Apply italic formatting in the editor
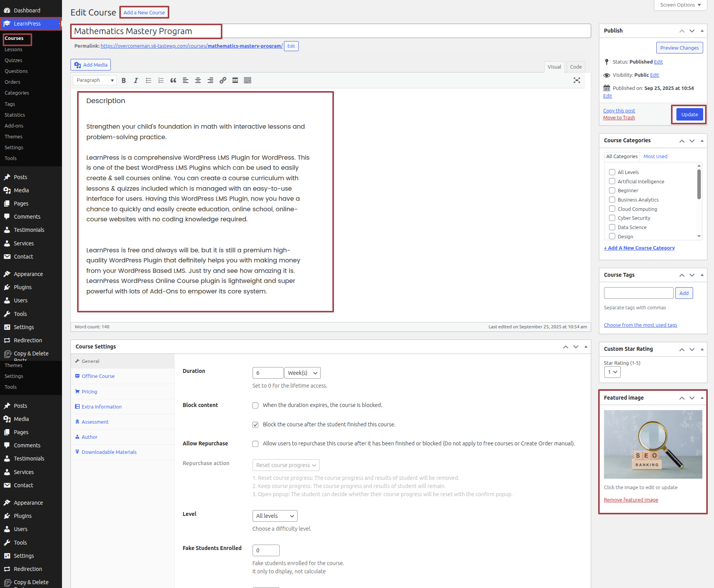This screenshot has width=714, height=588. (136, 80)
